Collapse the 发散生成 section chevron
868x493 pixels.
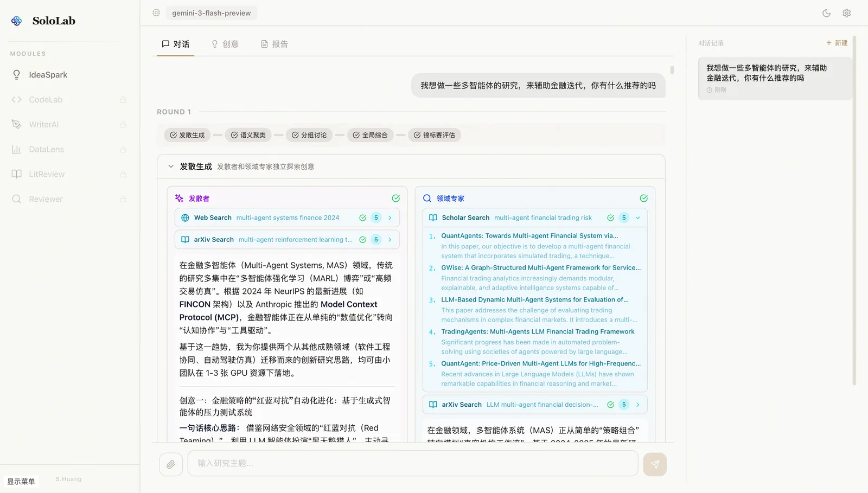coord(171,167)
